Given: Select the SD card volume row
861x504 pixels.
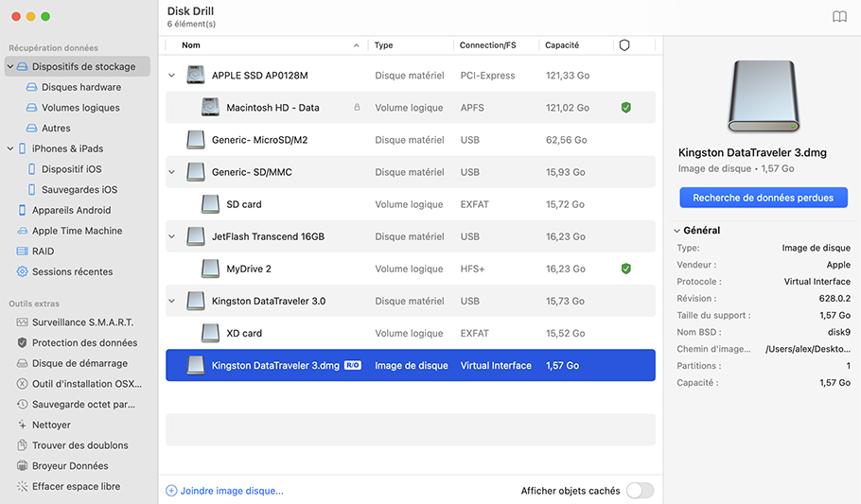Looking at the screenshot, I should point(411,204).
